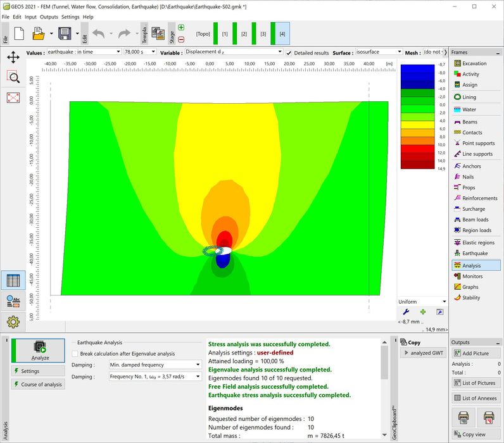Open the Earthquake frame
504x443 pixels.
click(x=474, y=253)
